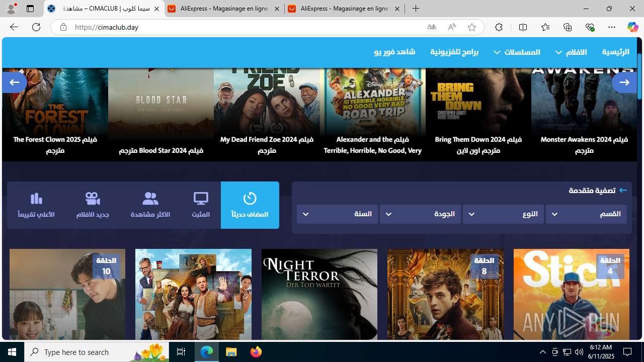Open Browser essentials icon

point(590,27)
